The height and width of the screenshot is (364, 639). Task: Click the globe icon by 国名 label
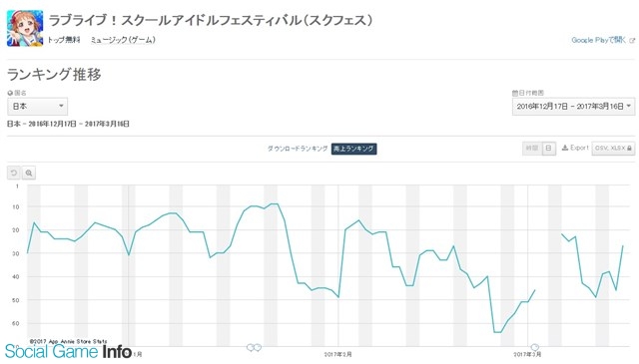click(10, 93)
